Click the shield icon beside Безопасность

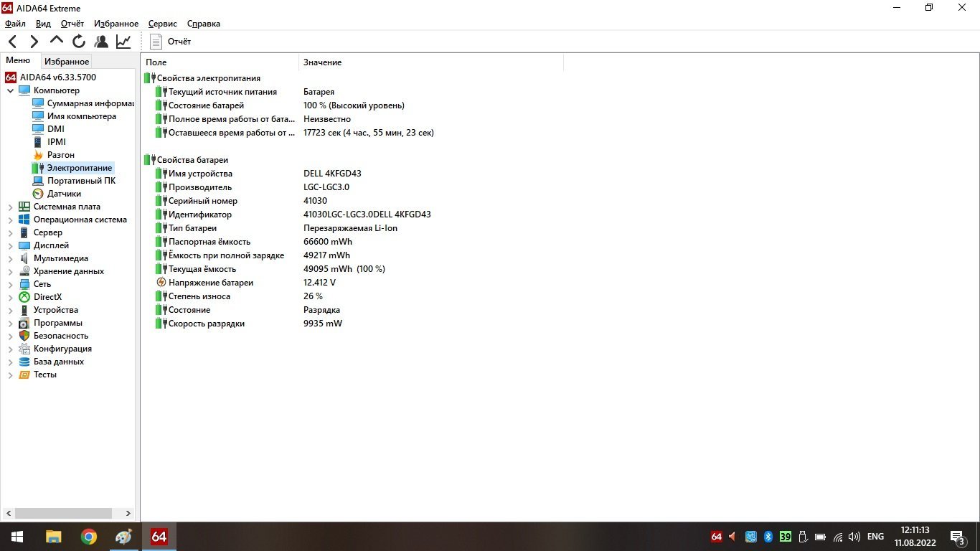tap(24, 336)
